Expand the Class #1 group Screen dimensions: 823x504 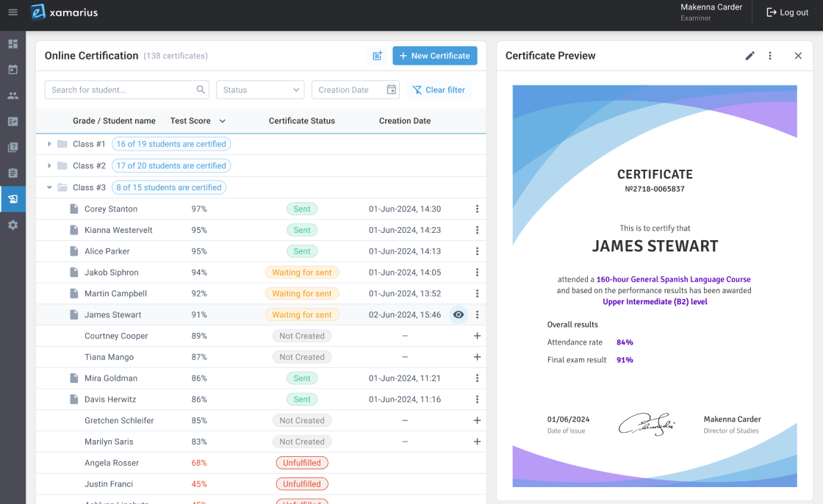[49, 143]
